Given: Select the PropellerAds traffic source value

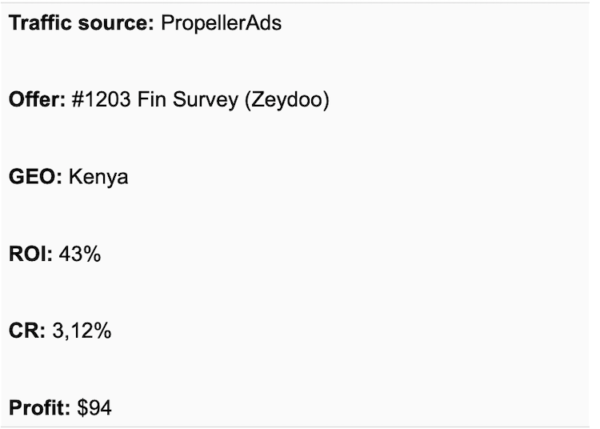Looking at the screenshot, I should pos(221,23).
